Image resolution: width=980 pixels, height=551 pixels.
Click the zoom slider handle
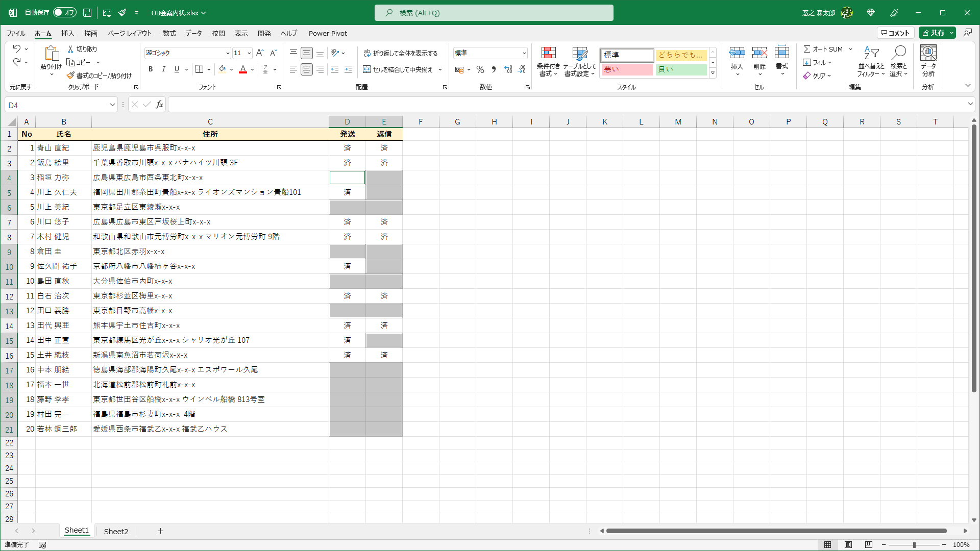pyautogui.click(x=914, y=545)
